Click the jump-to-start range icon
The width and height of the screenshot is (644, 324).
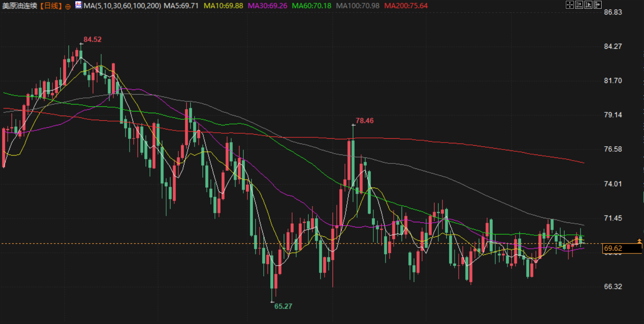[x=579, y=5]
